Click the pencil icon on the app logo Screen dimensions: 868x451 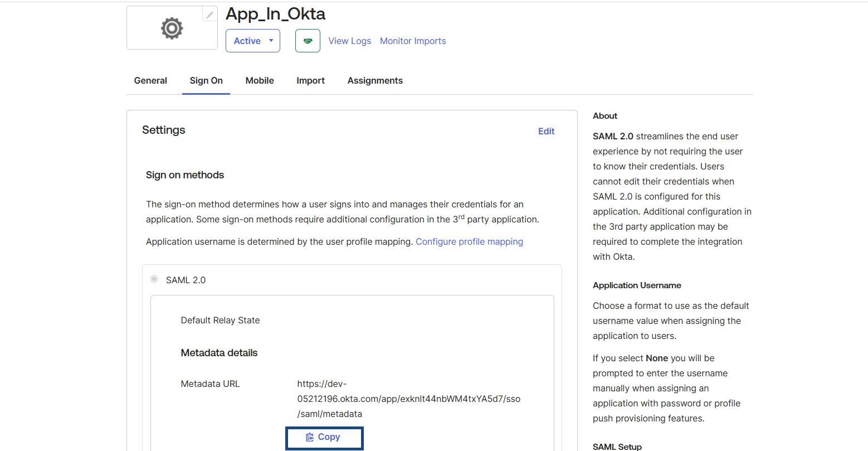tap(209, 15)
